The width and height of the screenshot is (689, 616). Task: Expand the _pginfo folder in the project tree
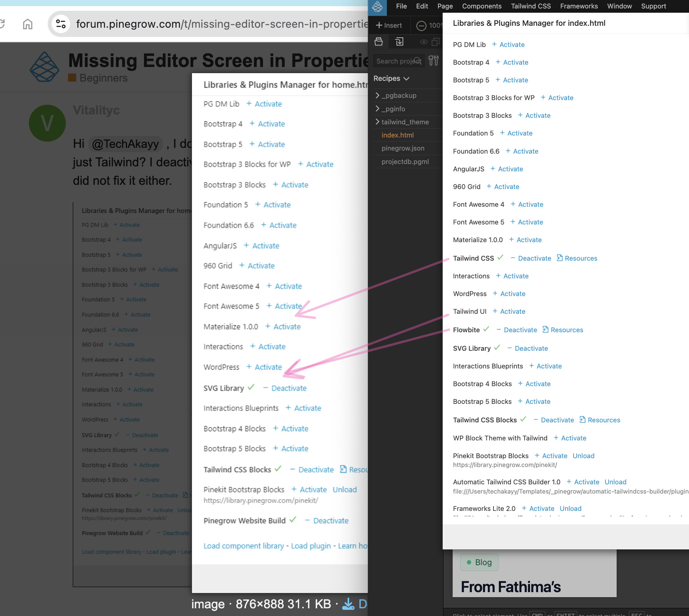(378, 109)
